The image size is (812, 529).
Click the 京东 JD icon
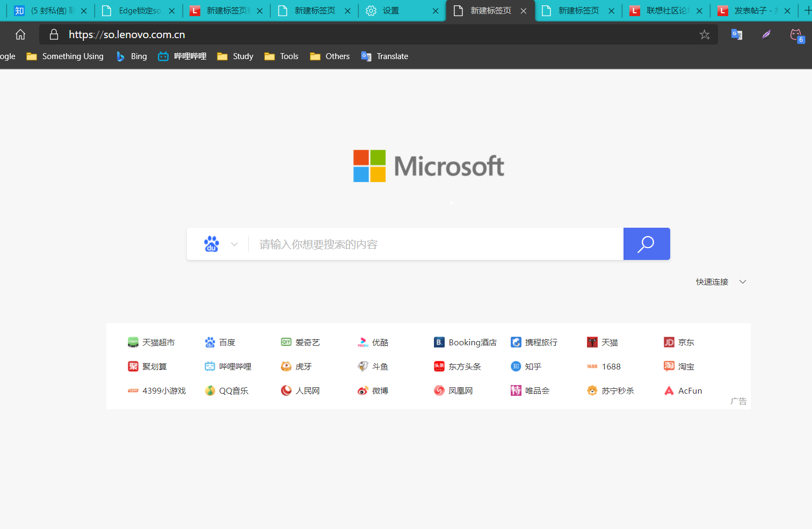669,342
